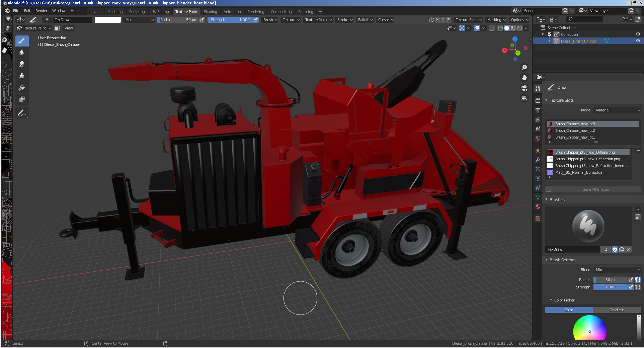The image size is (644, 348).
Task: Open the File menu
Action: pyautogui.click(x=16, y=11)
